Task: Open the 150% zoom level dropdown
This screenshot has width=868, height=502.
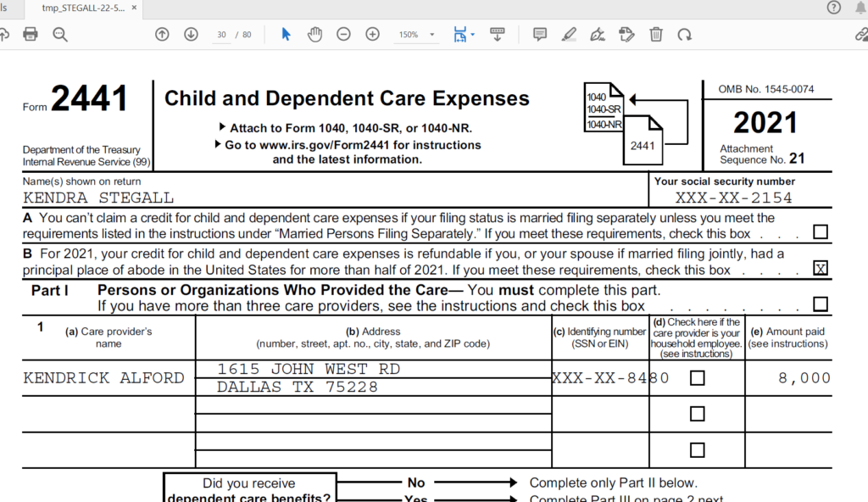Action: 415,35
